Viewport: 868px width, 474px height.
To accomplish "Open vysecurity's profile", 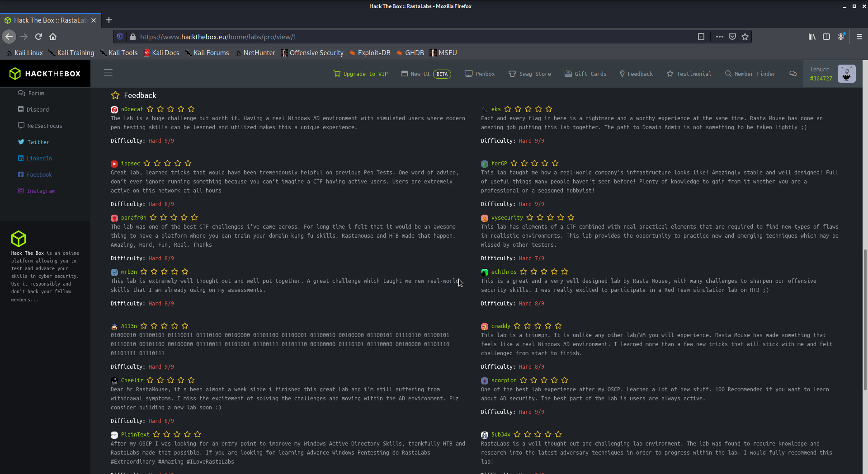I will pos(507,218).
